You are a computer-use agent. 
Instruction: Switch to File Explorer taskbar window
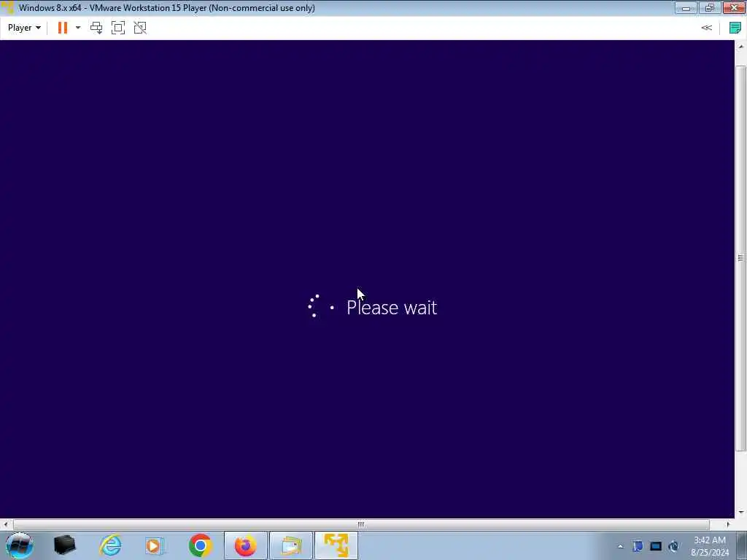[x=291, y=545]
